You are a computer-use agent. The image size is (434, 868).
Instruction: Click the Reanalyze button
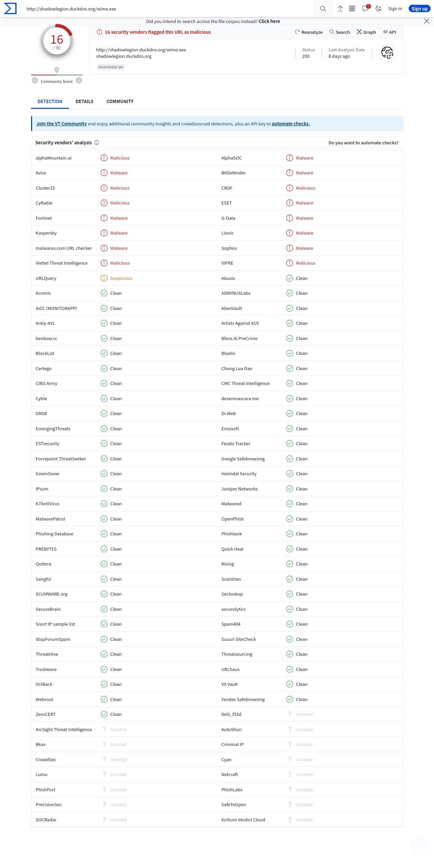coord(309,32)
